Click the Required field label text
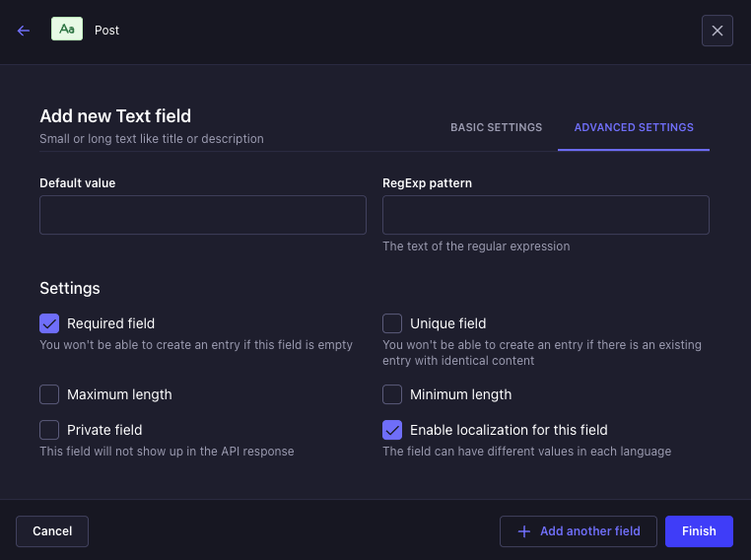The width and height of the screenshot is (751, 560). tap(110, 323)
